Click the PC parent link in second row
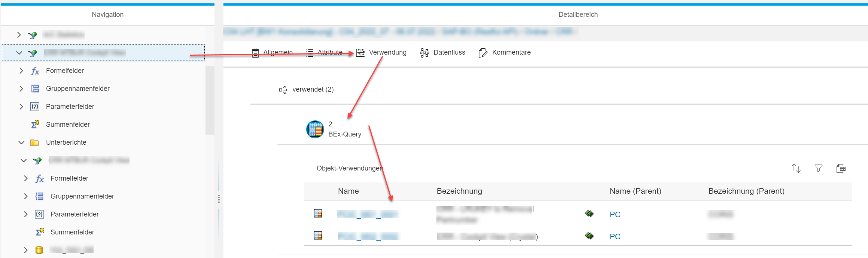 coord(615,237)
